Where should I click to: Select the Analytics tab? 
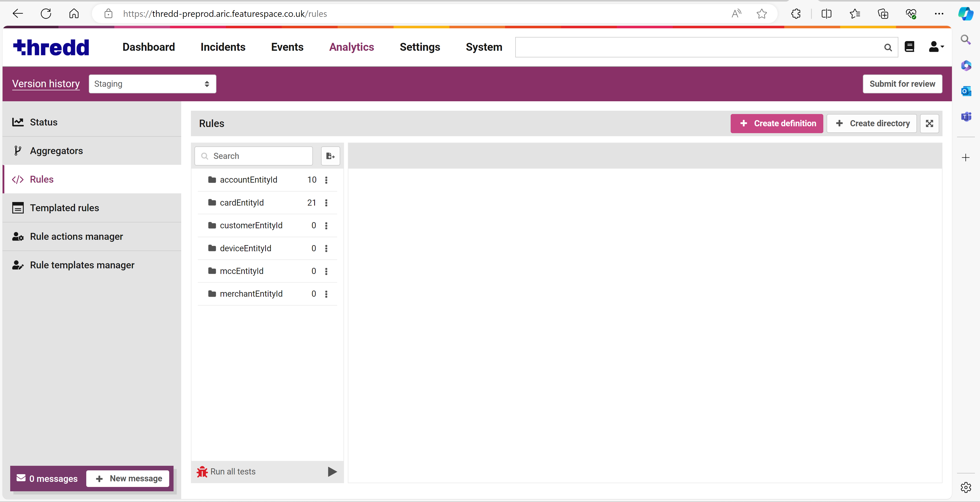pos(351,47)
